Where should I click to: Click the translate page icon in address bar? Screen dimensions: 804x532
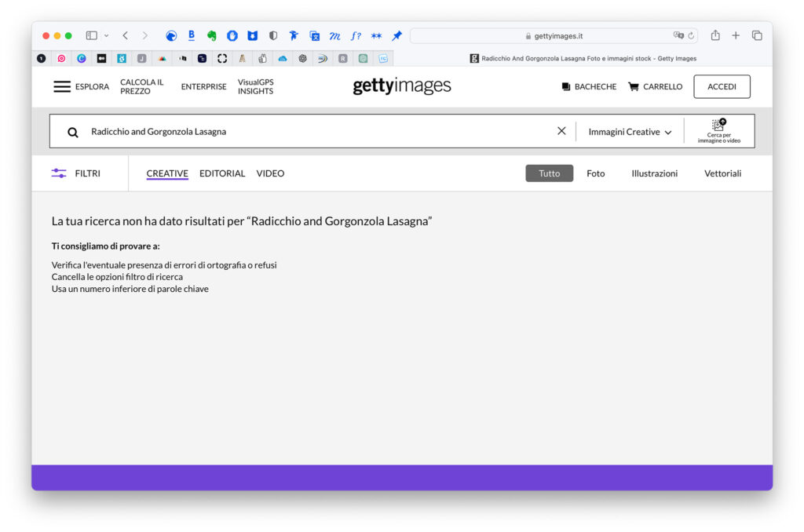(678, 35)
